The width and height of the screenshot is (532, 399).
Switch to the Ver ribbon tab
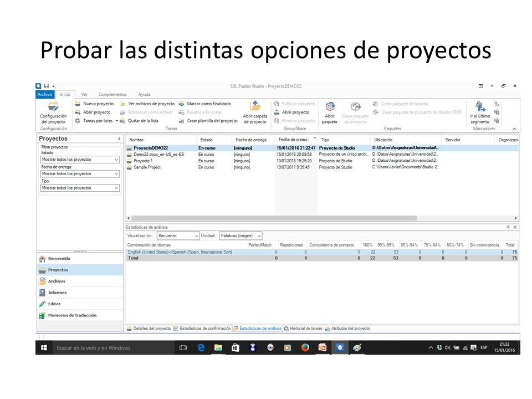pyautogui.click(x=84, y=95)
